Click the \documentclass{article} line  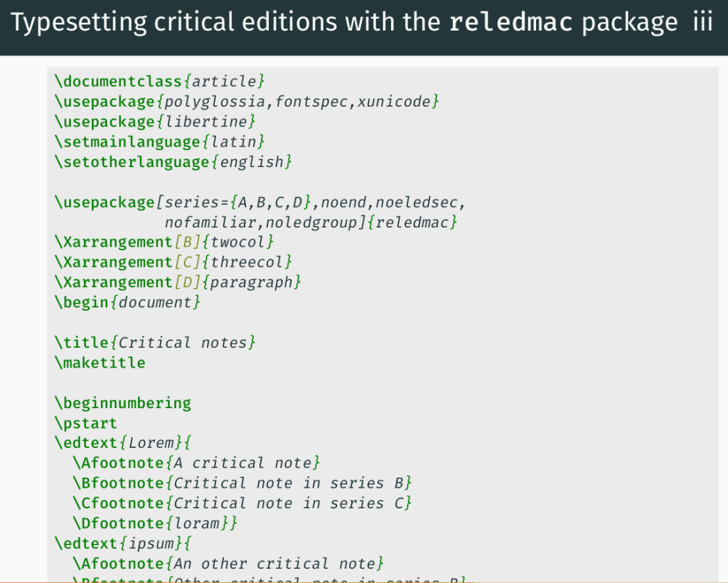160,81
